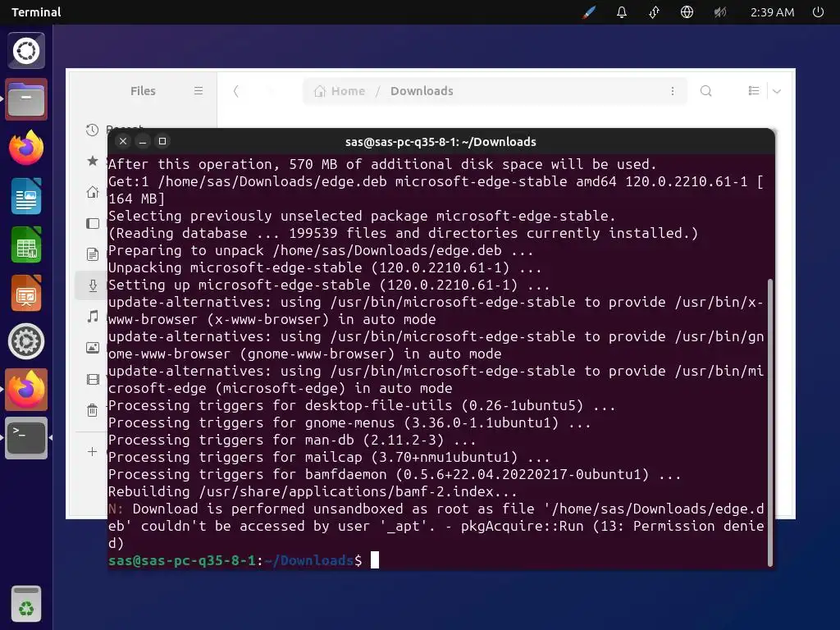This screenshot has width=840, height=630.
Task: Click Home in the Files path bar
Action: [340, 91]
